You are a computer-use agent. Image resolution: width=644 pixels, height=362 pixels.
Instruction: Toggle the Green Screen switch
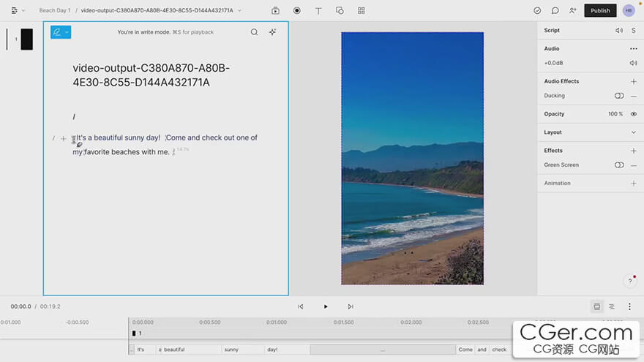coord(619,165)
